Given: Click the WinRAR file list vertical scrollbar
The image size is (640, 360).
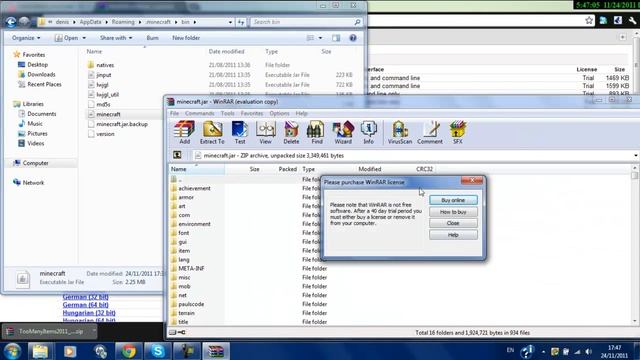Looking at the screenshot, I should coord(634,245).
